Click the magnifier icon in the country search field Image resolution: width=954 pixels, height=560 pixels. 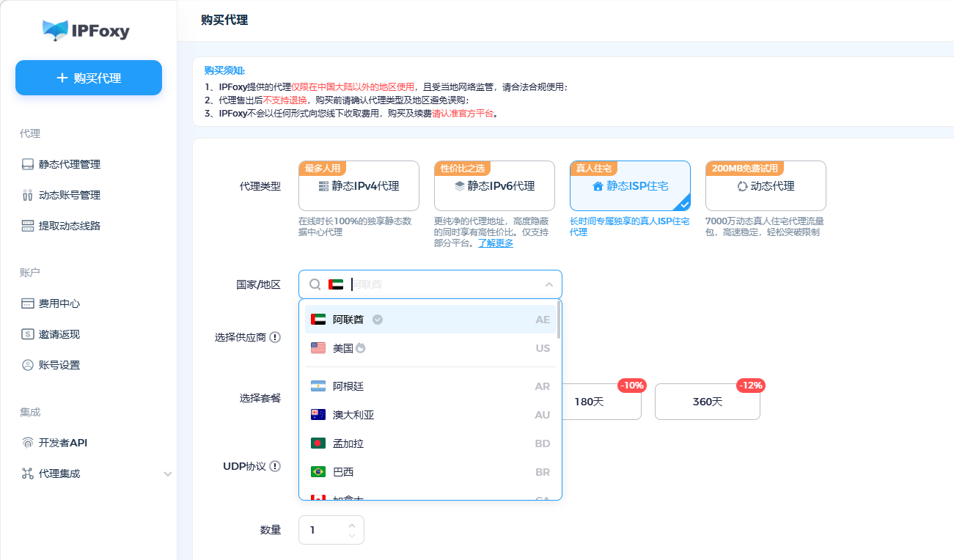click(x=315, y=284)
